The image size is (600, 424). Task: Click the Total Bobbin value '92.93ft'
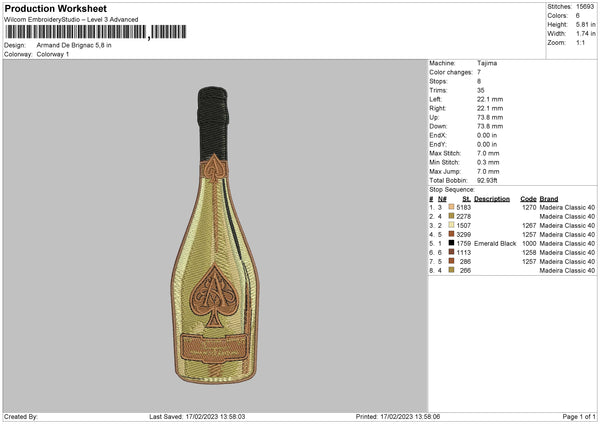[x=487, y=180]
